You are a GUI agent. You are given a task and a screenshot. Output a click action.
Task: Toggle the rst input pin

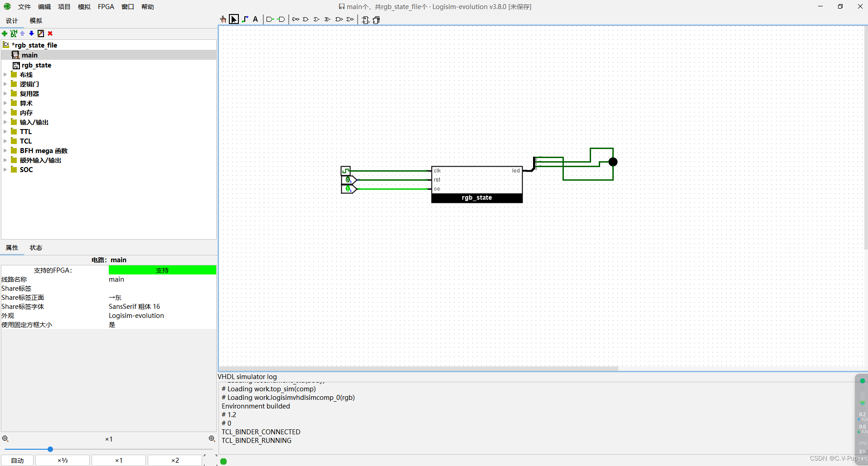[x=348, y=180]
